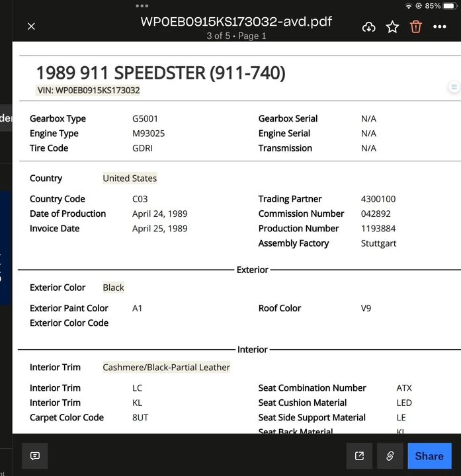The image size is (461, 476).
Task: Select Country Code value C03
Action: click(140, 199)
